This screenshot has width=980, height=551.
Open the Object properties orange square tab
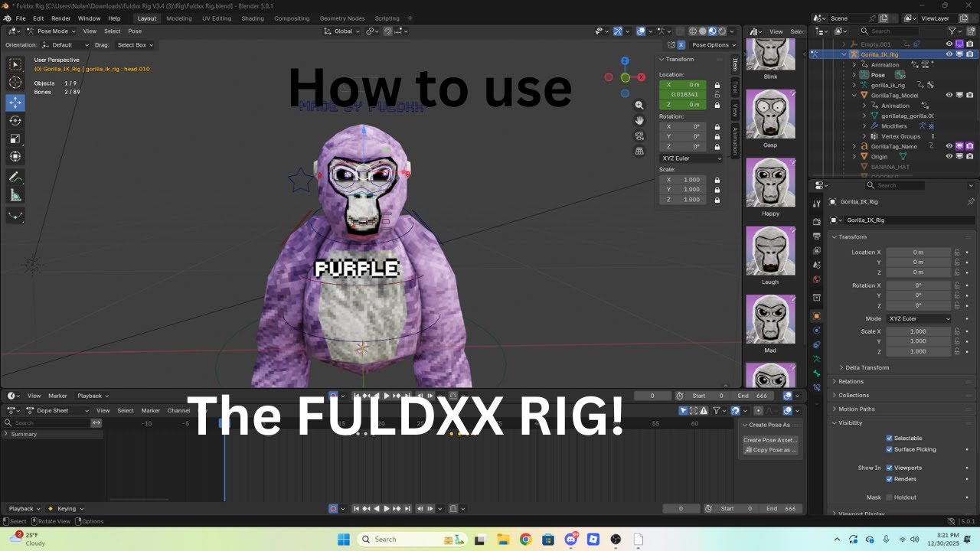tap(817, 316)
